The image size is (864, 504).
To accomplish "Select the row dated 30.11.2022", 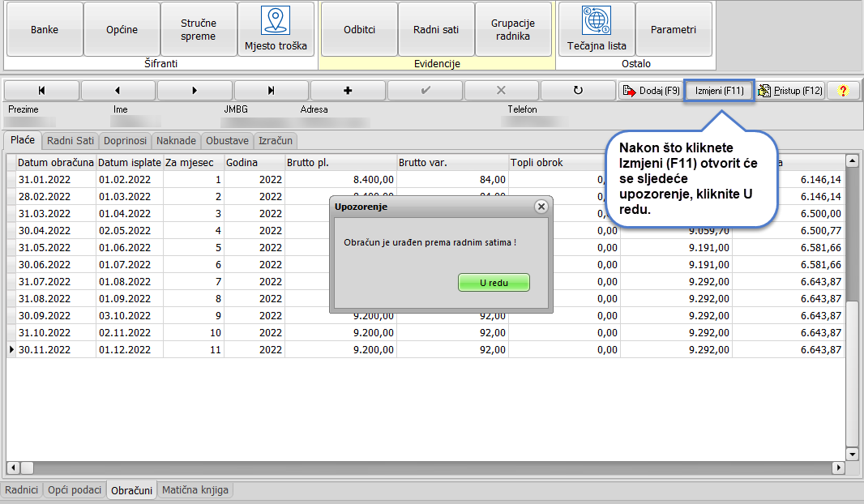I will (426, 350).
